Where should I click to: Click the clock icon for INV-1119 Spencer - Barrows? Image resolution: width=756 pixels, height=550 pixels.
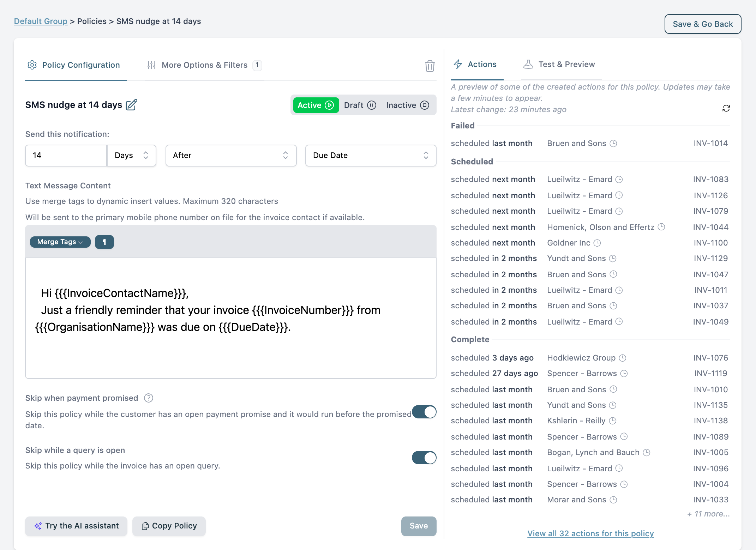[624, 374]
